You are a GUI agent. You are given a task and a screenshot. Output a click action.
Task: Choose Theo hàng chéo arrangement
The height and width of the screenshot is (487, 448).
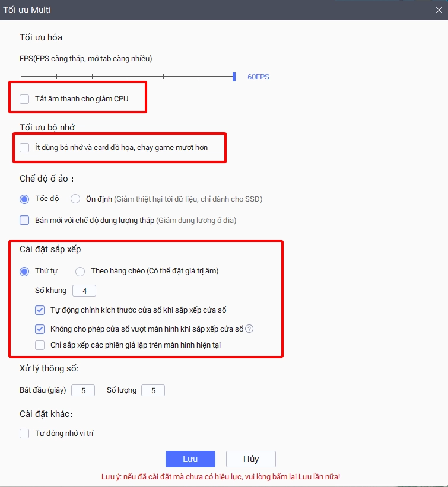(x=80, y=272)
